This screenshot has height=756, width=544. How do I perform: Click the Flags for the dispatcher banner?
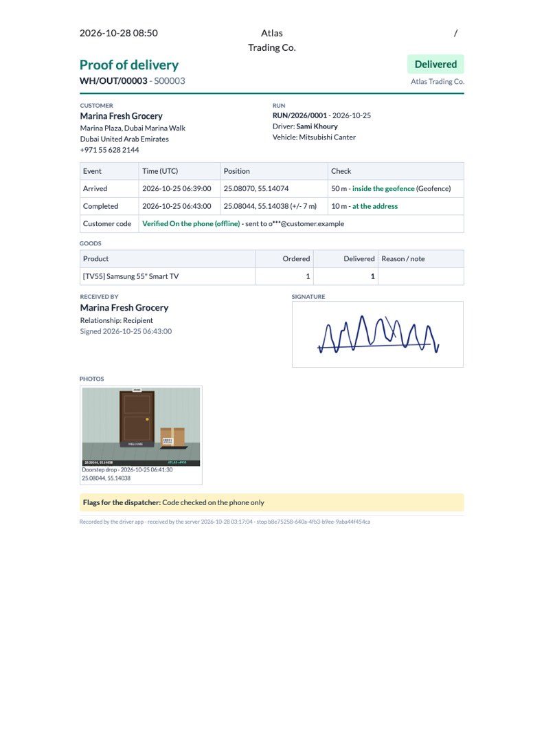click(272, 502)
